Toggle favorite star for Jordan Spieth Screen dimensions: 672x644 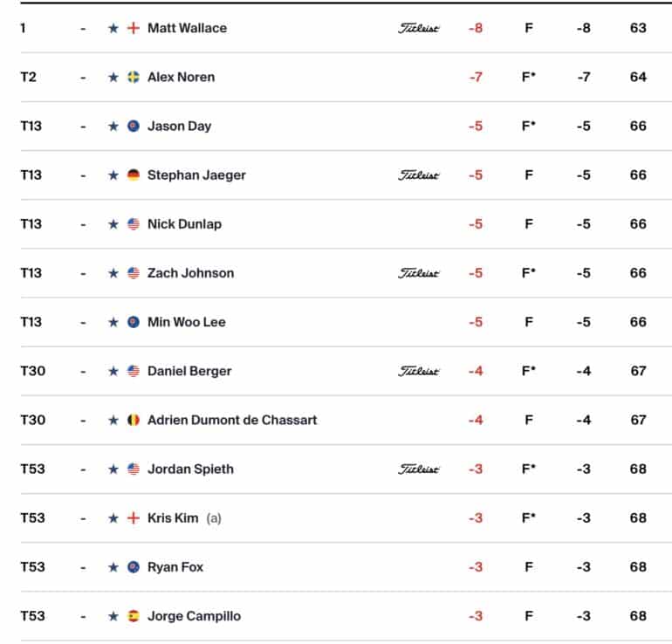(113, 469)
